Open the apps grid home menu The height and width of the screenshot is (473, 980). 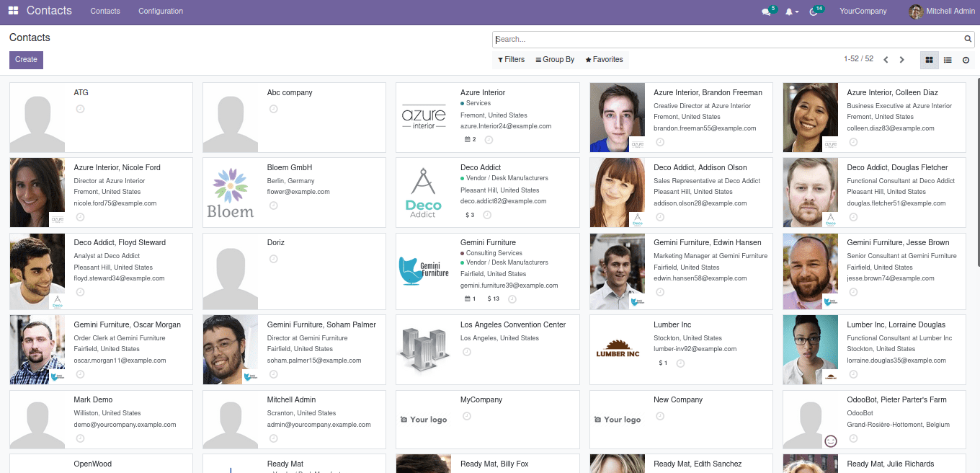[13, 11]
